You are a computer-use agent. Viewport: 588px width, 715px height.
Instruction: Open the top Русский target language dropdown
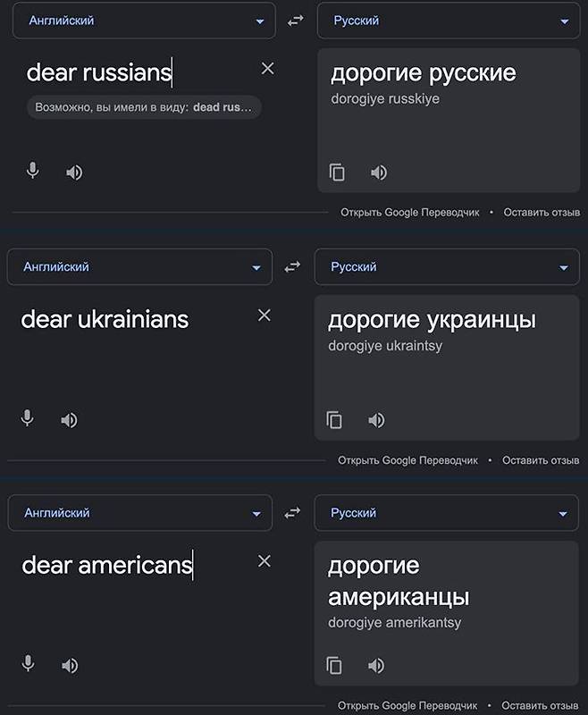tap(449, 21)
